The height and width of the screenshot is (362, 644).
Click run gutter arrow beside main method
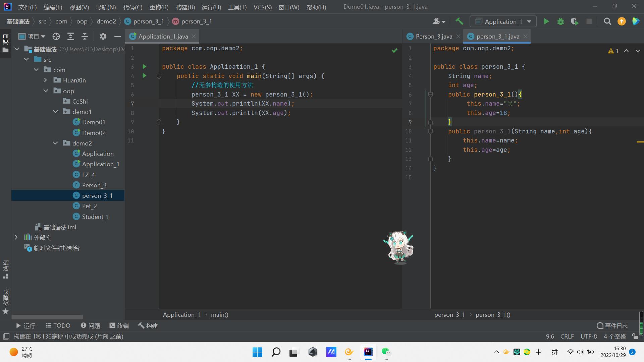pos(145,76)
